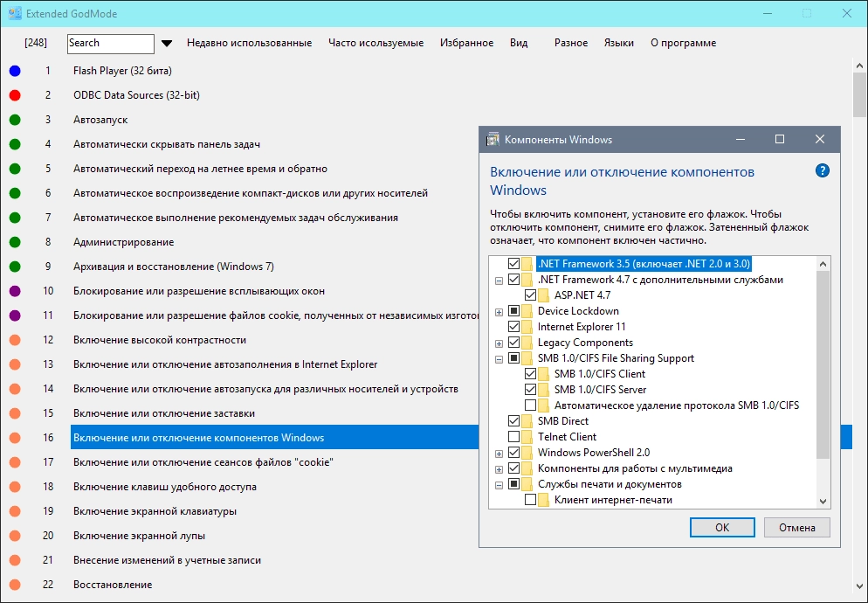Click folder icon of Windows PowerShell 2.0
Image resolution: width=868 pixels, height=603 pixels.
(527, 453)
